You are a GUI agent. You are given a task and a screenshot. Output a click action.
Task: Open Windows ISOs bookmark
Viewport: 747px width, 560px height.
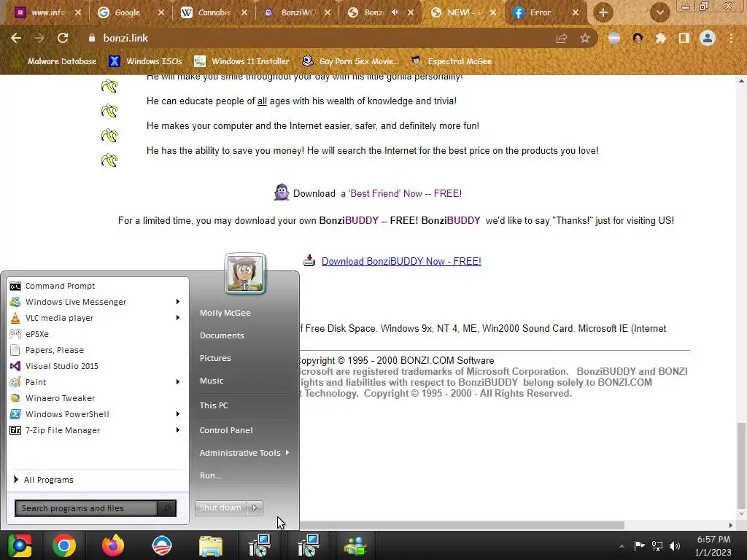146,61
